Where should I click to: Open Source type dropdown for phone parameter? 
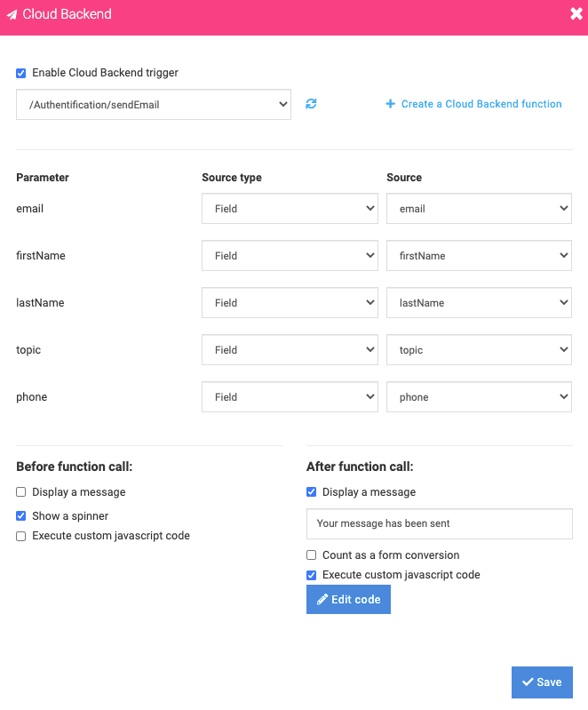(290, 396)
